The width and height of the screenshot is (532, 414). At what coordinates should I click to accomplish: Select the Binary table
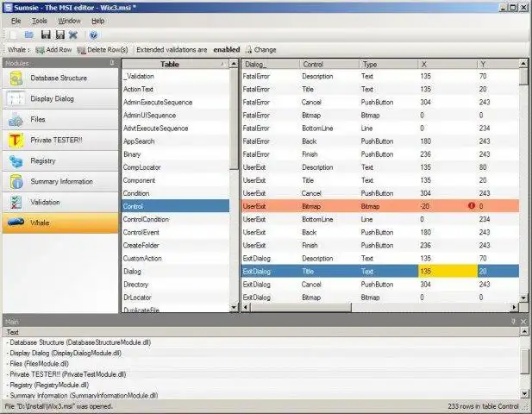coord(175,154)
